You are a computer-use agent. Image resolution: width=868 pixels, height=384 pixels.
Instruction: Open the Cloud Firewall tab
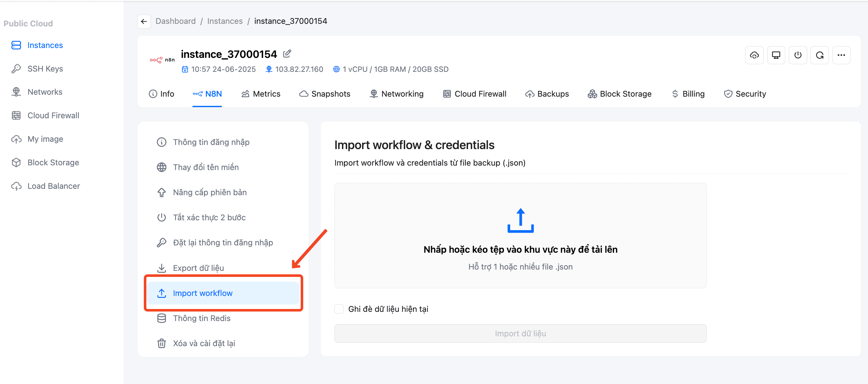[x=474, y=94]
